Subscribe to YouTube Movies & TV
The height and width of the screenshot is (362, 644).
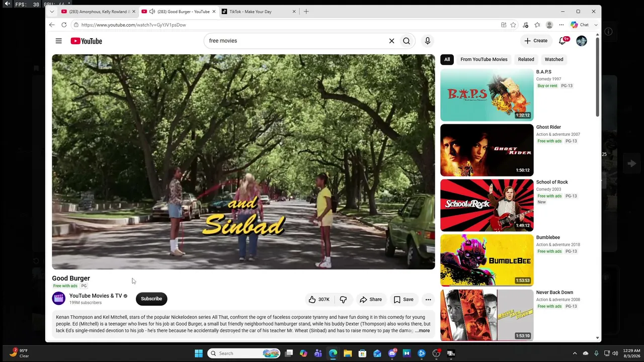[x=151, y=299]
